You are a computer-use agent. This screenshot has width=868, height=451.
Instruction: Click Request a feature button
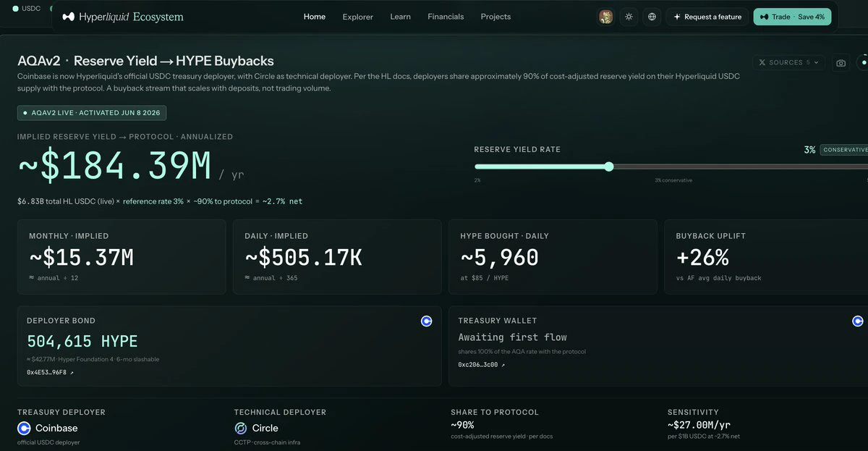(x=707, y=17)
